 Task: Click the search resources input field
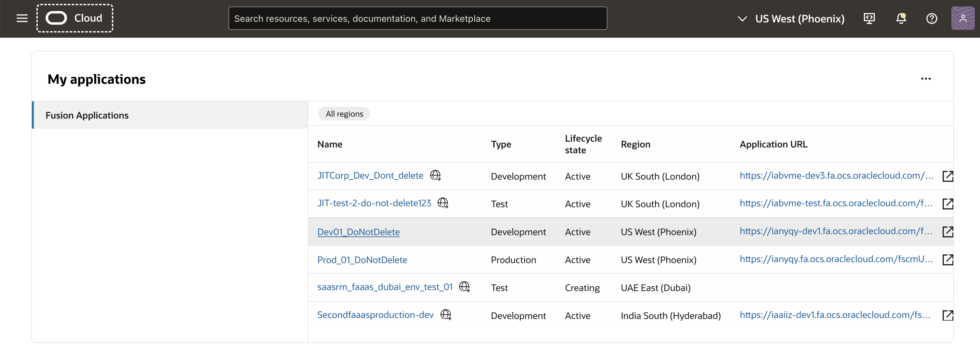(417, 18)
